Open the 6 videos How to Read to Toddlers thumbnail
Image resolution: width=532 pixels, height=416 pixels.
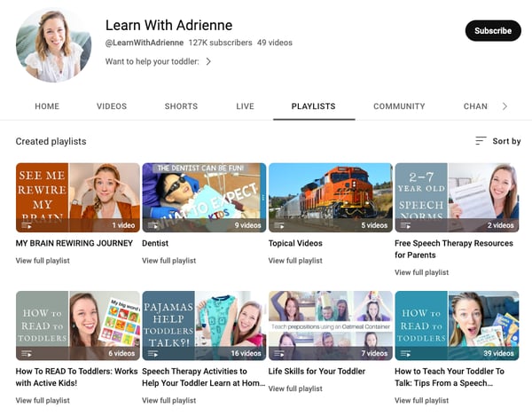point(78,326)
